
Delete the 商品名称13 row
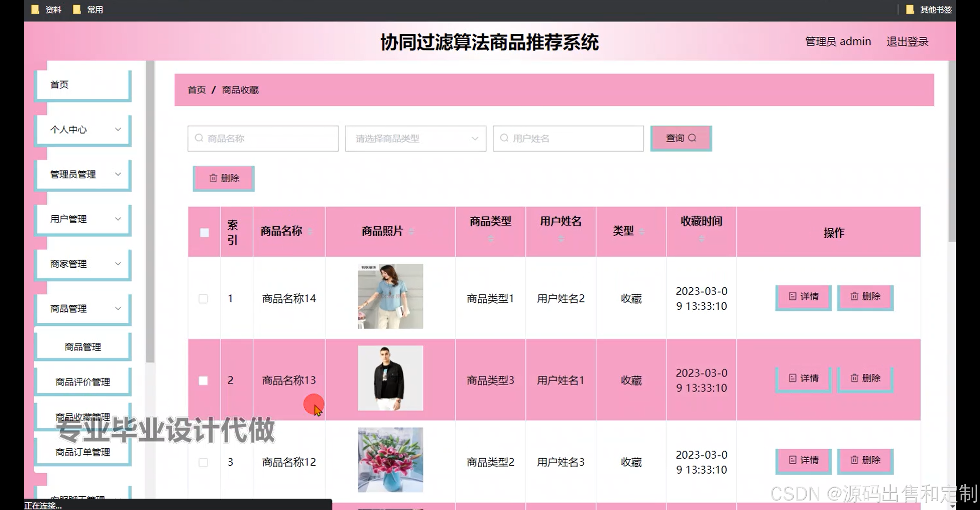(x=865, y=379)
